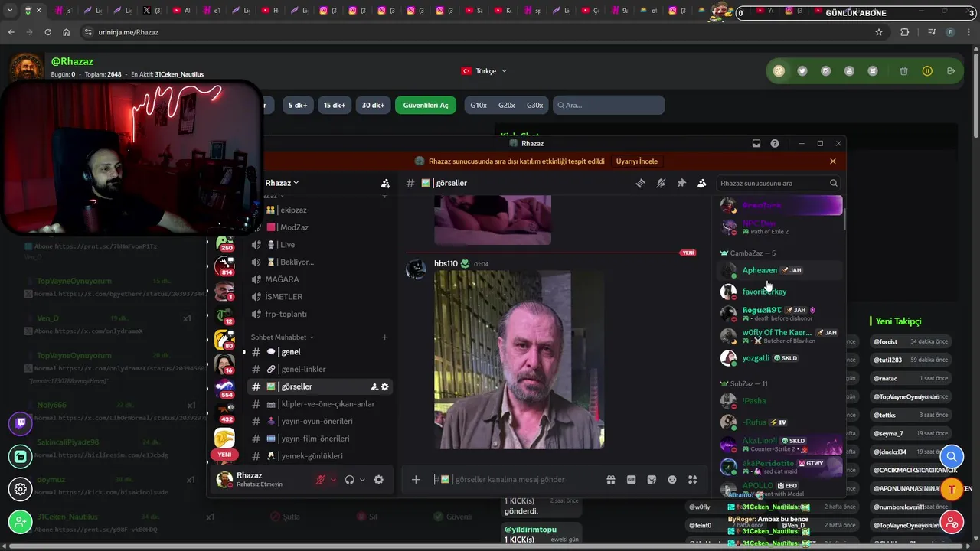Screen dimensions: 980x551
Task: Open microphone input options dropdown arrow
Action: tap(333, 480)
